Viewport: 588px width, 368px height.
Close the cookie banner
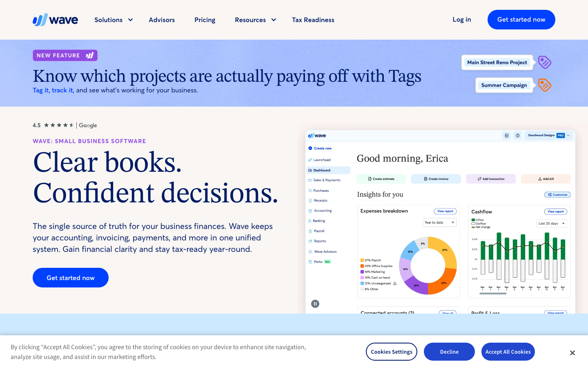(x=572, y=353)
